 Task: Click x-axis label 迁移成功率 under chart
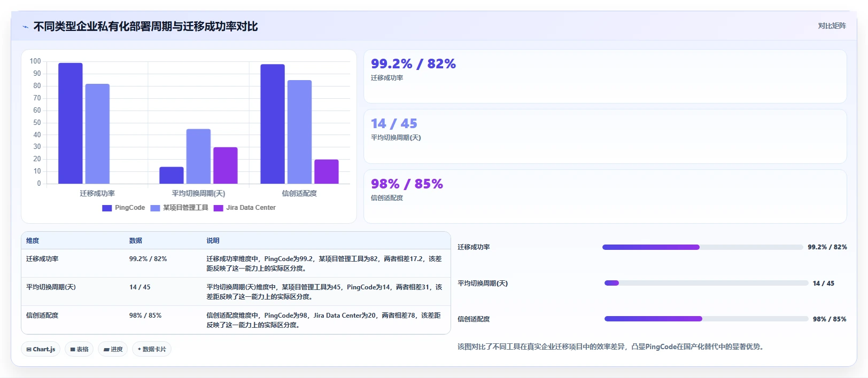(97, 193)
